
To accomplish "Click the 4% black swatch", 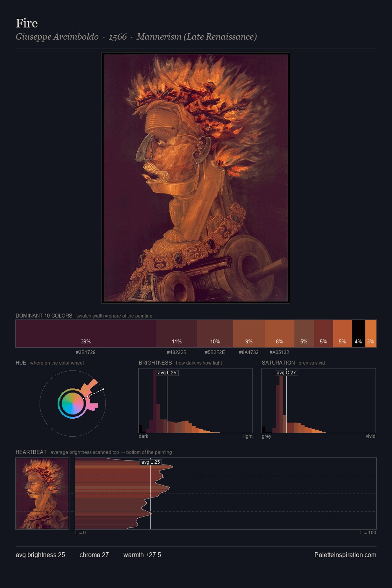I will 358,334.
